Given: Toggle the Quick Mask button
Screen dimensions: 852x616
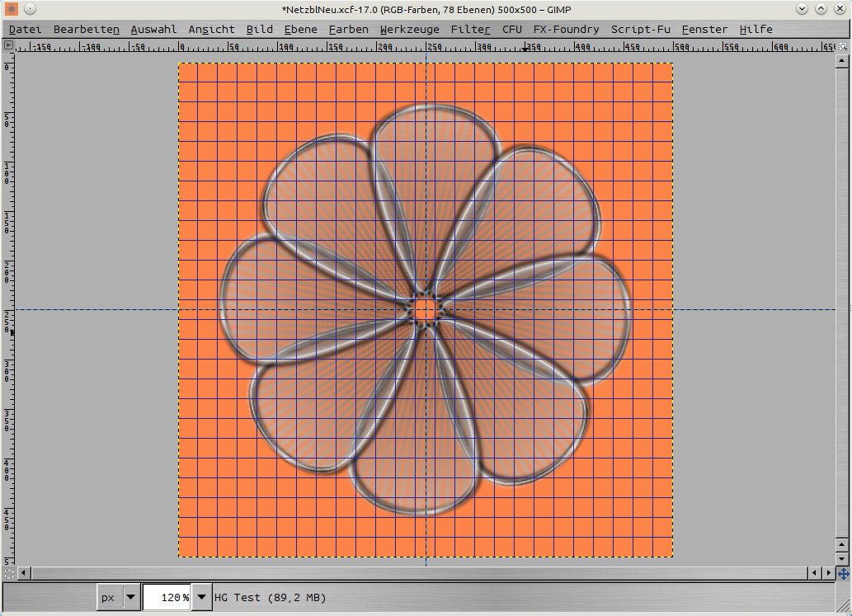Looking at the screenshot, I should pyautogui.click(x=9, y=572).
